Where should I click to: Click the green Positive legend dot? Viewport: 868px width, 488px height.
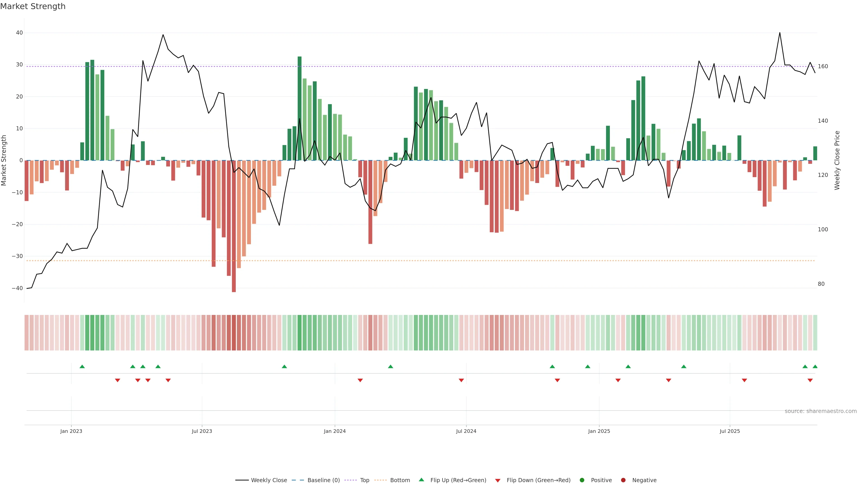582,480
